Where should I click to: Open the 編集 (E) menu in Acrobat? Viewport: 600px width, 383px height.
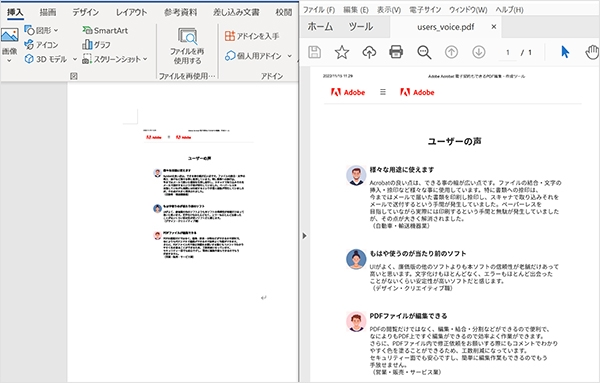[x=356, y=10]
